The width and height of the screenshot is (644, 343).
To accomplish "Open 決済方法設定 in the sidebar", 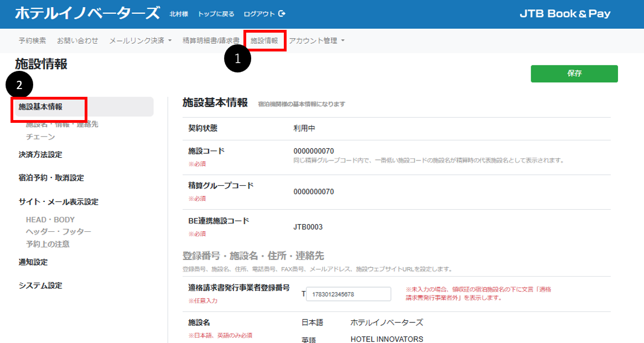I will click(40, 154).
